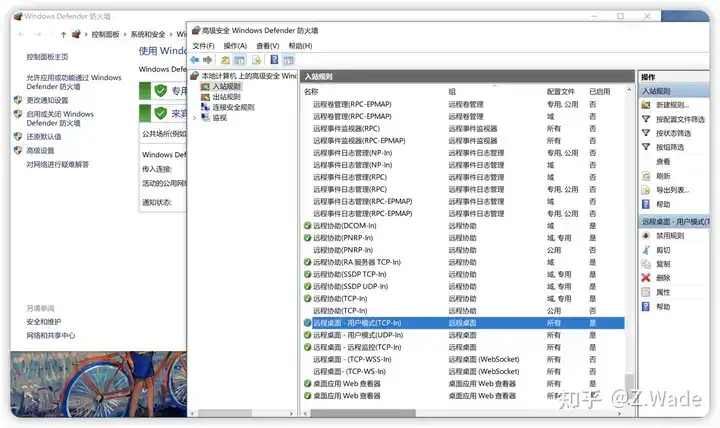The height and width of the screenshot is (428, 720).
Task: Click the up-one-level folder toolbar icon
Action: [225, 60]
